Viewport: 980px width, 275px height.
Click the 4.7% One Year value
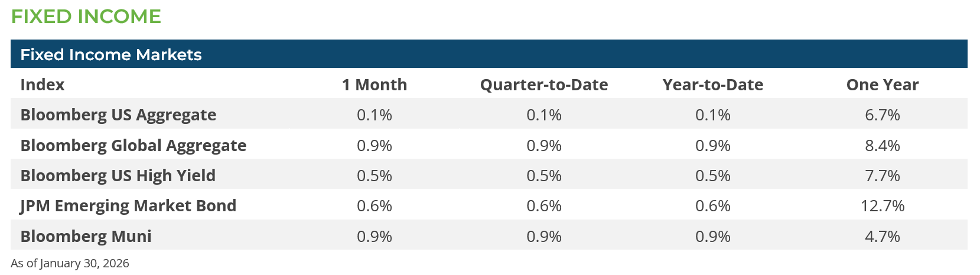[x=883, y=237]
